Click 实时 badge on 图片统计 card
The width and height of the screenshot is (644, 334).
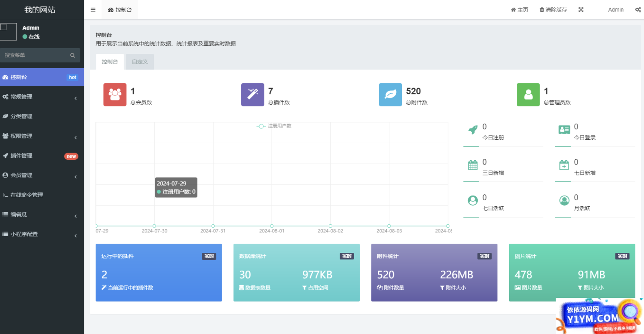click(622, 256)
